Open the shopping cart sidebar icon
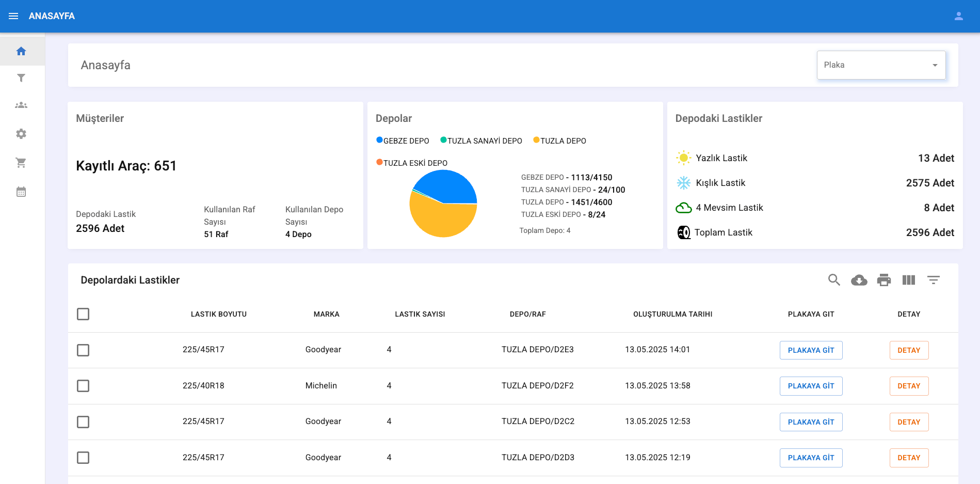This screenshot has height=484, width=980. coord(21,163)
